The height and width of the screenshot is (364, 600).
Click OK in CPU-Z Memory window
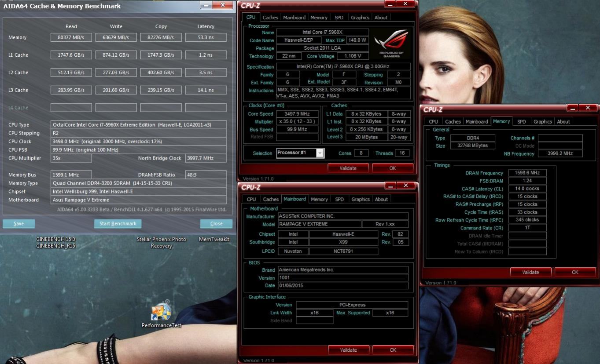pyautogui.click(x=575, y=272)
